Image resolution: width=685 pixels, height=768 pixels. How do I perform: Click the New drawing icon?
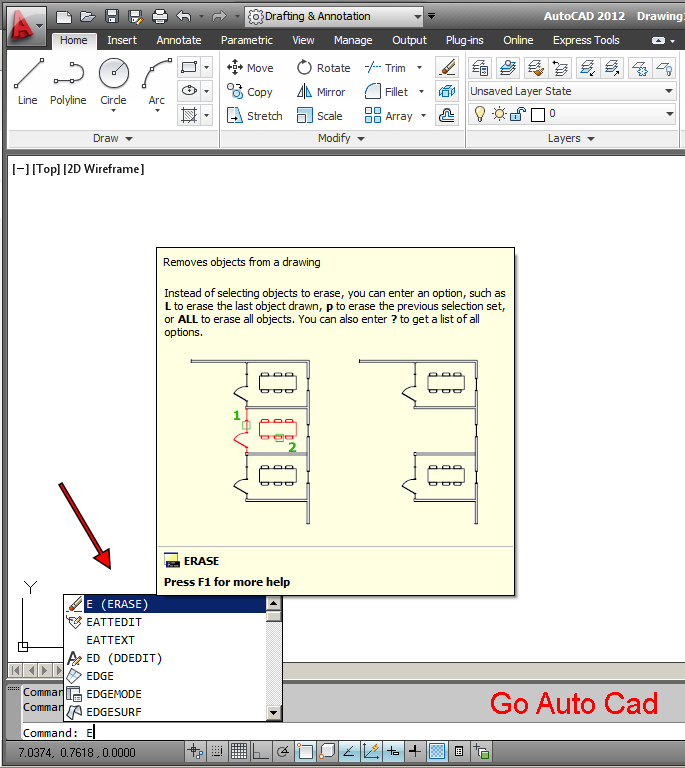[64, 17]
